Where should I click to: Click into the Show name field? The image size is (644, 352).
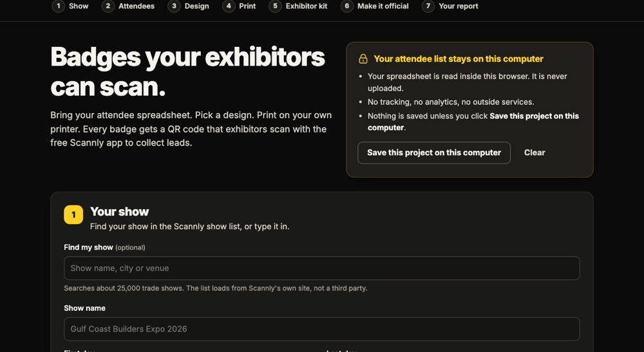click(x=321, y=329)
